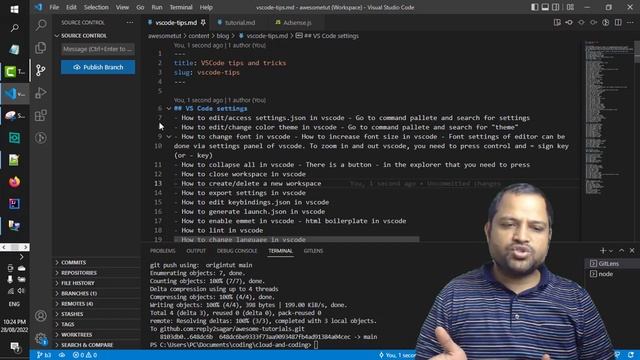Image resolution: width=640 pixels, height=360 pixels.
Task: Toggle the secondary side bar visibility
Action: (556, 7)
